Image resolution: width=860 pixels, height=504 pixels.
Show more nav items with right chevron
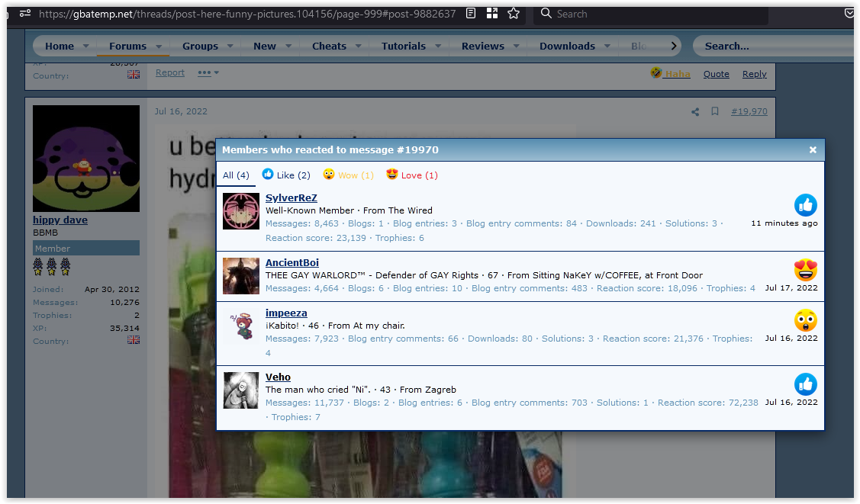(x=674, y=46)
